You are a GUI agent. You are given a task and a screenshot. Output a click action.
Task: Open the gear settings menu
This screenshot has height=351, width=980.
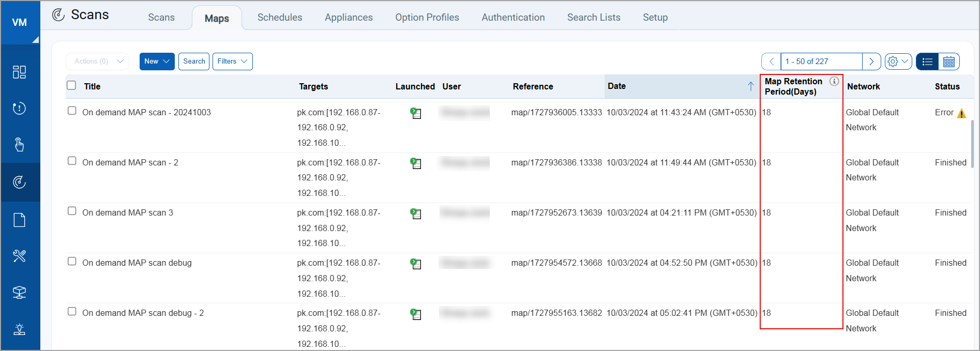click(898, 62)
